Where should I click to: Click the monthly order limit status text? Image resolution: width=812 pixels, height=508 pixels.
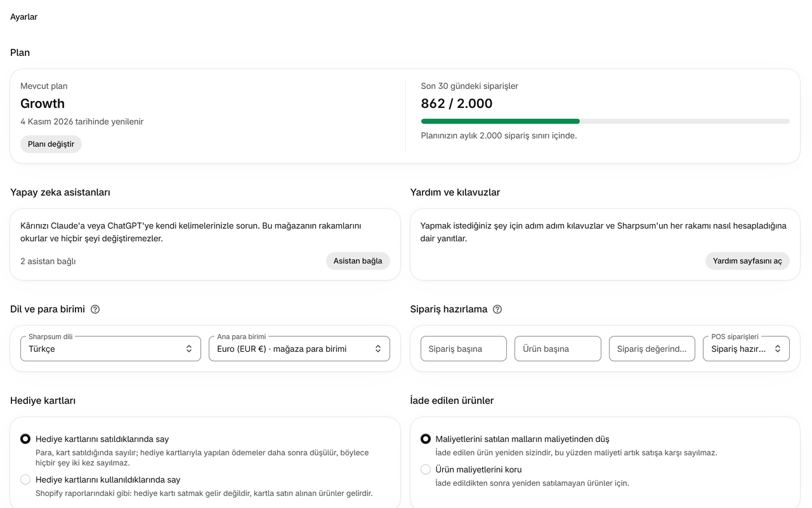(499, 135)
